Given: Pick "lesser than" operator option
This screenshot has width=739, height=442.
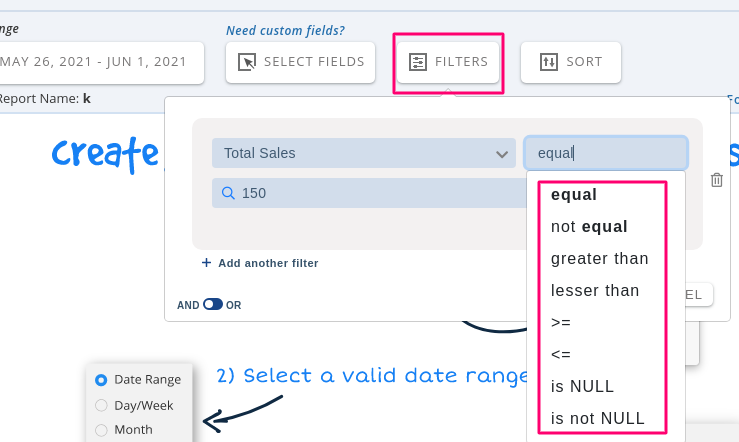Looking at the screenshot, I should (x=594, y=290).
